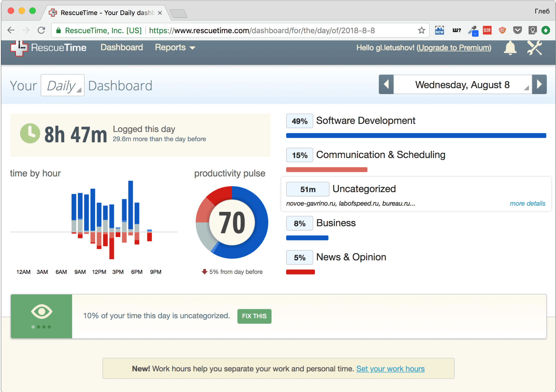Click the Ш? extension icon
Viewport: 556px width, 392px height.
pyautogui.click(x=457, y=30)
